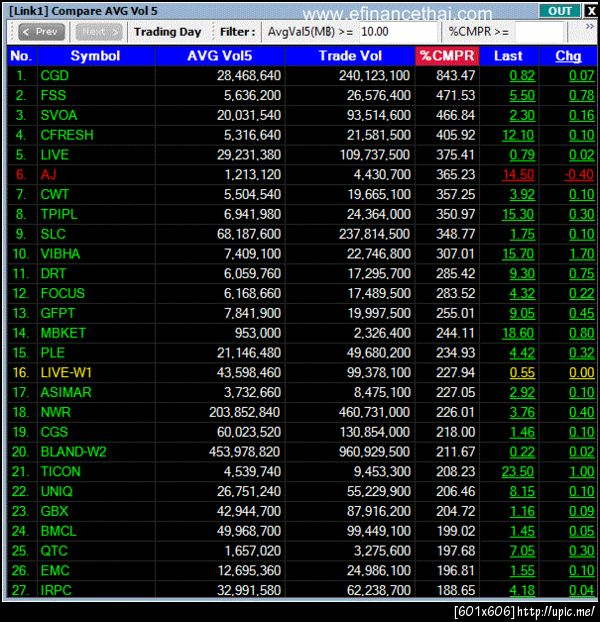Advance with the greyed Next button
This screenshot has width=600, height=622.
[x=99, y=32]
